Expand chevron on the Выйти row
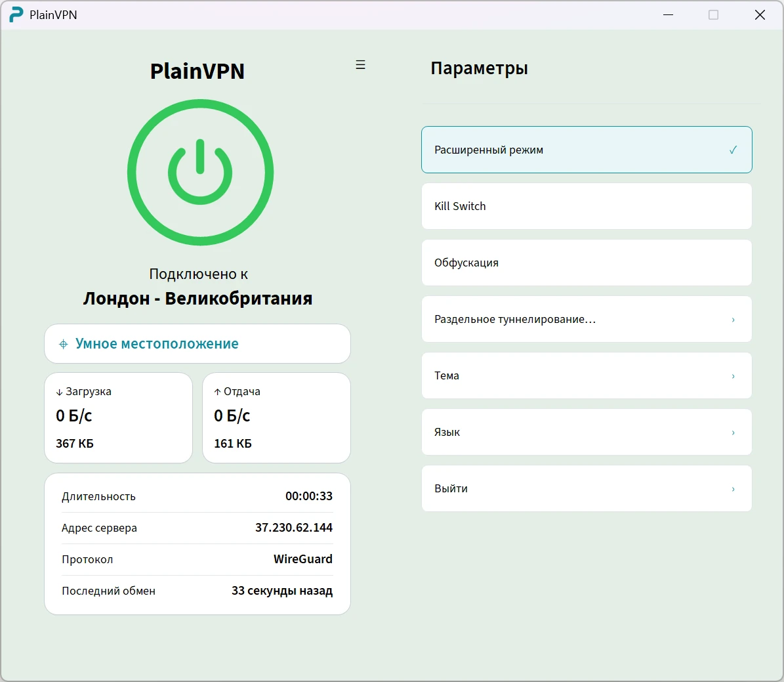This screenshot has width=784, height=682. coord(733,489)
